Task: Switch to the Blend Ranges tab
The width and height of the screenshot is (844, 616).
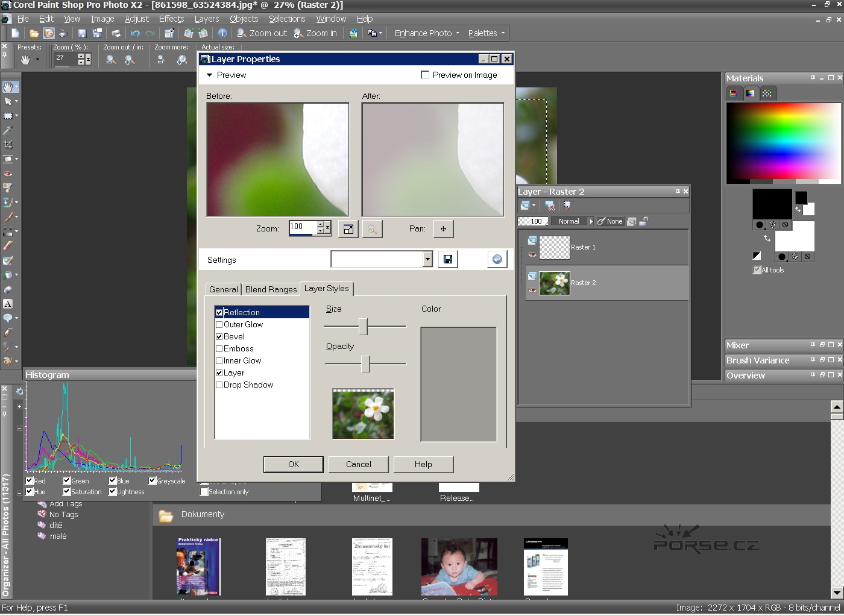Action: pyautogui.click(x=271, y=289)
